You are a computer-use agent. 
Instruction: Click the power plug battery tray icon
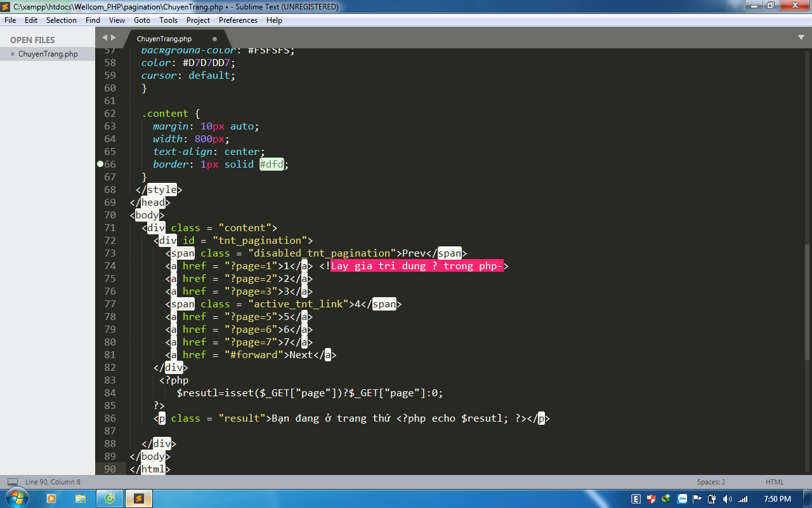point(712,499)
